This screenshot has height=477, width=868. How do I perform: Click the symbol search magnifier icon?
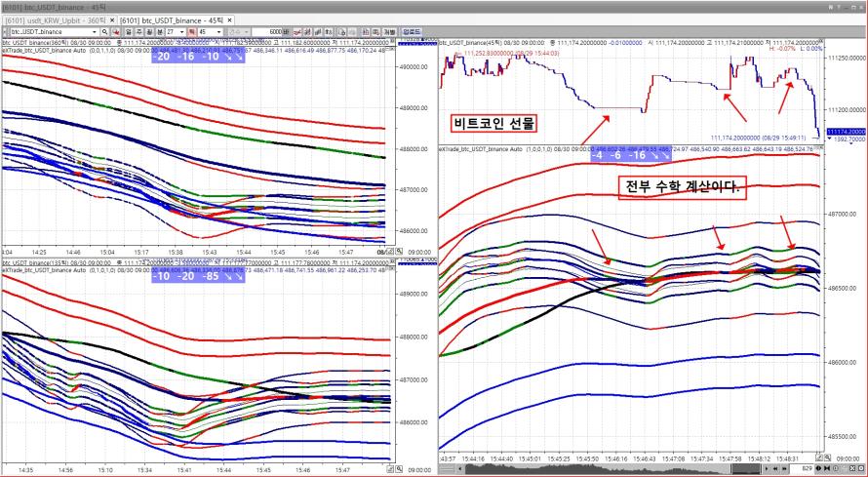(104, 31)
